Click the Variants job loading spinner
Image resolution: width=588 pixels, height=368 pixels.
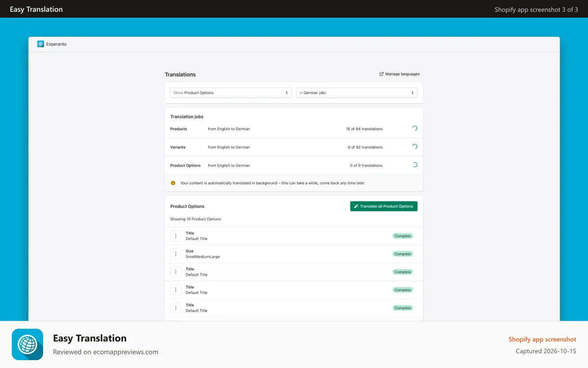click(415, 147)
